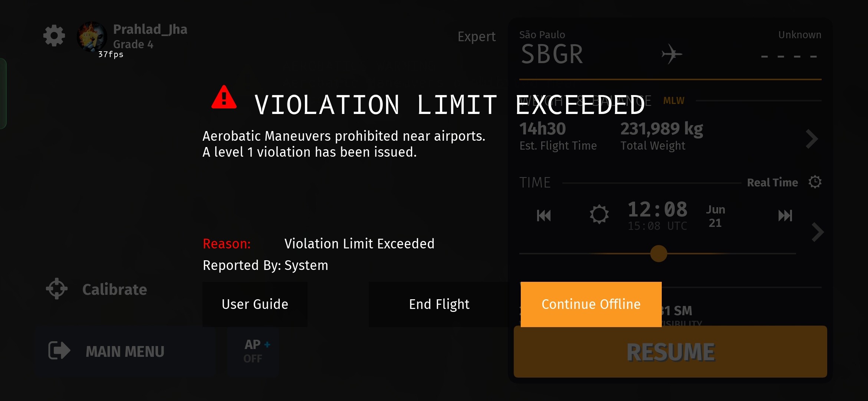Expand the Time section chevron
Image resolution: width=868 pixels, height=401 pixels.
coord(818,232)
